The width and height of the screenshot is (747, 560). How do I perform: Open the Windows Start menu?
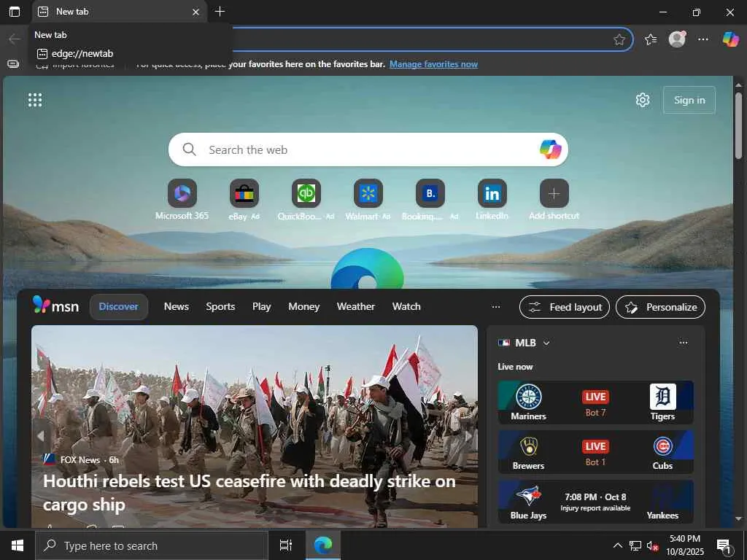click(x=18, y=545)
